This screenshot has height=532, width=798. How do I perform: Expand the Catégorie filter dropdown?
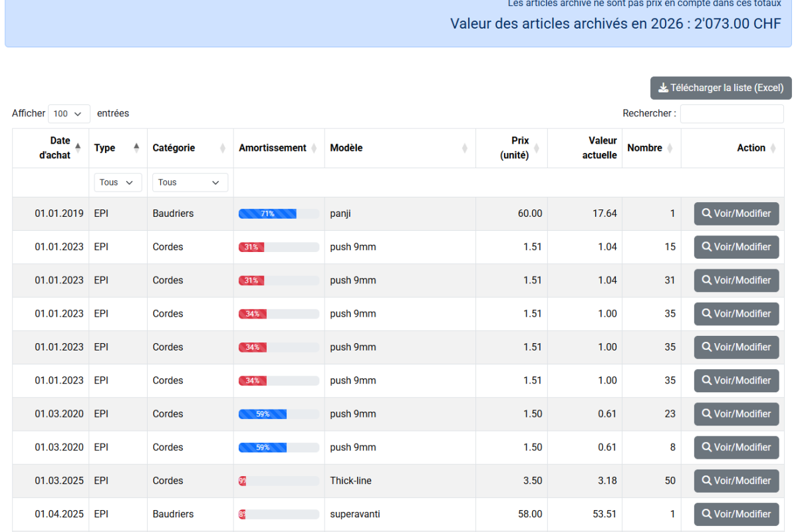(190, 182)
